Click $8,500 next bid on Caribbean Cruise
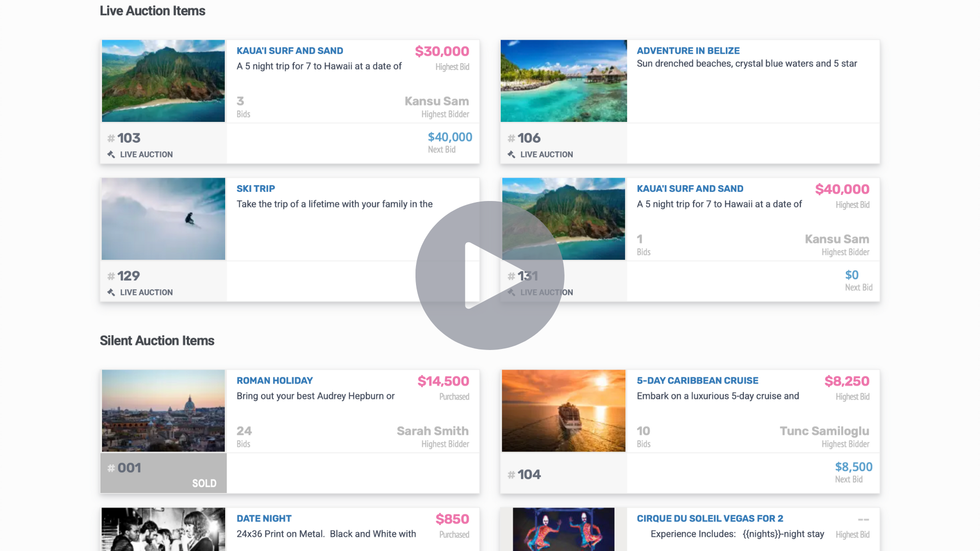 click(853, 466)
